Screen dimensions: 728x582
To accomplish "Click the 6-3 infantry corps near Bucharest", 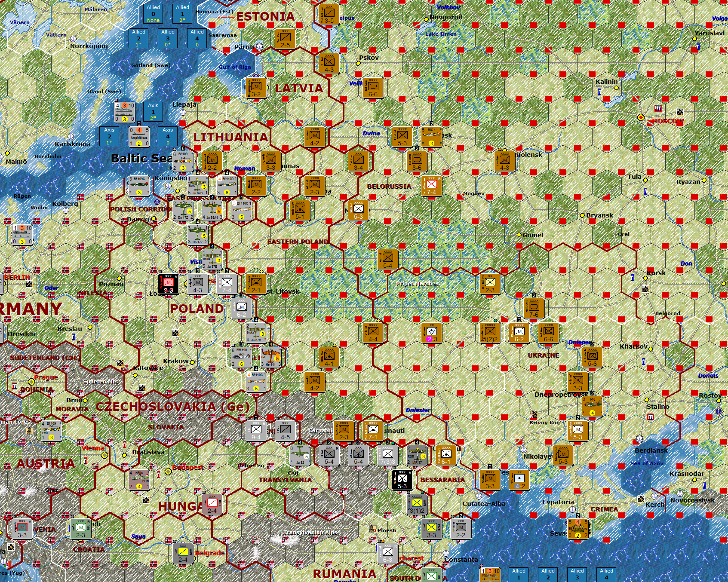I will (x=387, y=553).
